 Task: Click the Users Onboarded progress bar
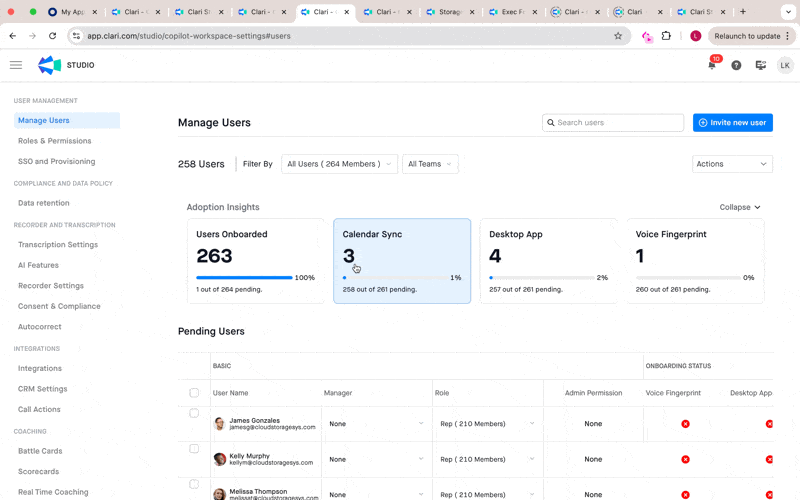coord(244,278)
